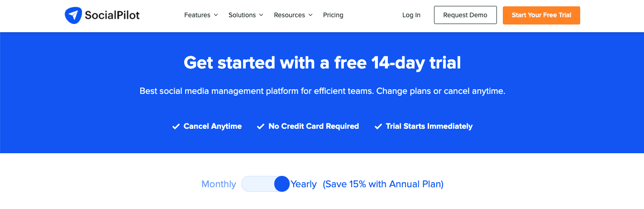The image size is (644, 209).
Task: Click the SocialPilot brand name text
Action: [112, 15]
